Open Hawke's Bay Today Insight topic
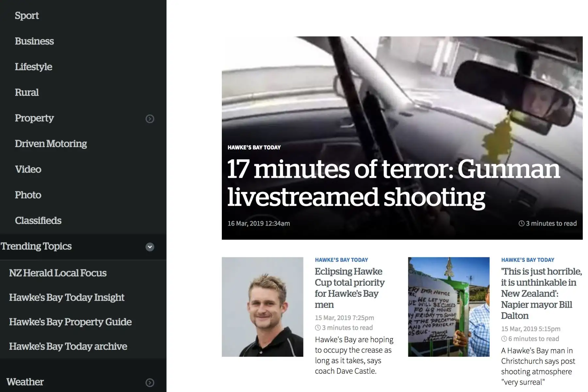Image resolution: width=588 pixels, height=392 pixels. click(x=67, y=298)
